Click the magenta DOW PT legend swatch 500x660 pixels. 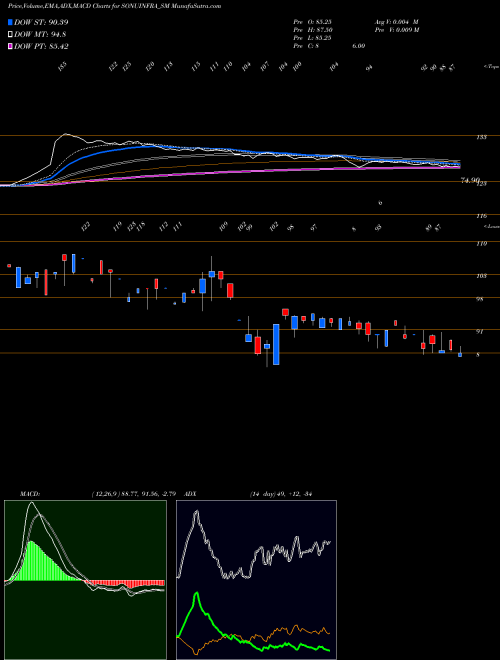click(x=10, y=46)
